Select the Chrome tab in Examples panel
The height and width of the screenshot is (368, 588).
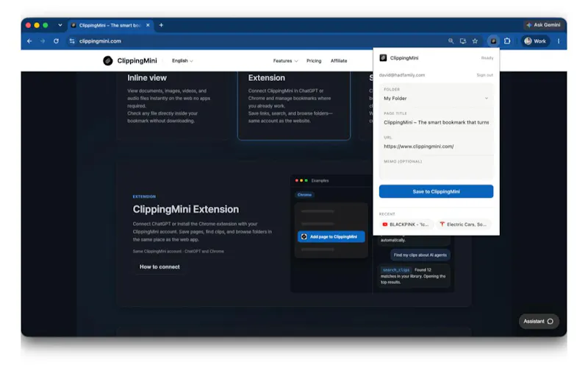[304, 195]
